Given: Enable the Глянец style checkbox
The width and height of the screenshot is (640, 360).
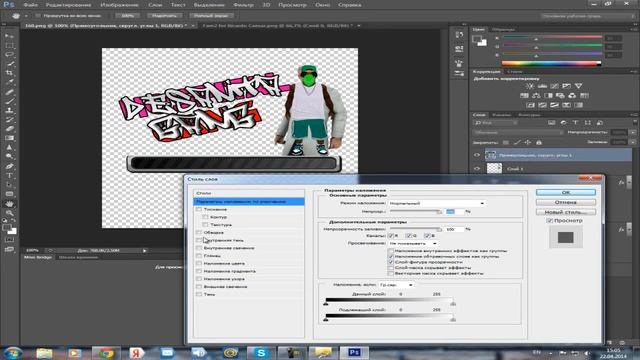Looking at the screenshot, I should point(199,256).
